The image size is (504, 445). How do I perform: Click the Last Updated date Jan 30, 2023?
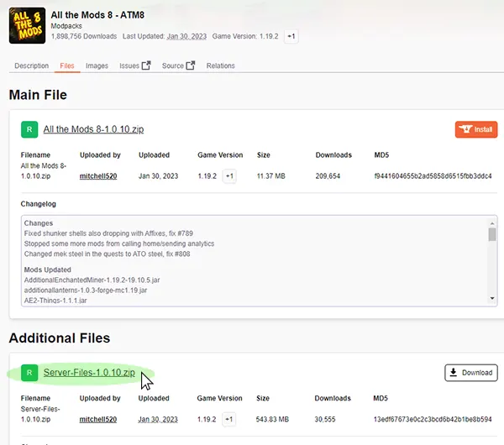point(185,37)
